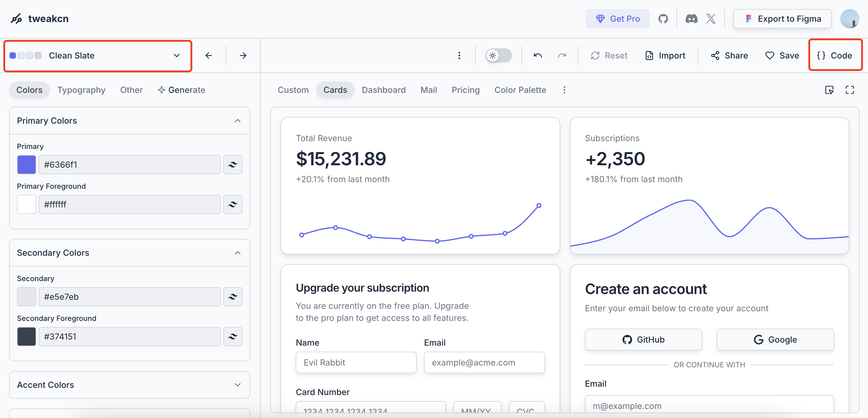This screenshot has width=868, height=418.
Task: Open the Clean Slate theme dropdown
Action: (98, 55)
